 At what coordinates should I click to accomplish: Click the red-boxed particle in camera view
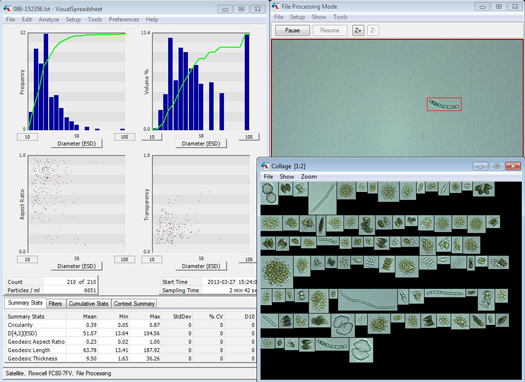click(x=444, y=104)
